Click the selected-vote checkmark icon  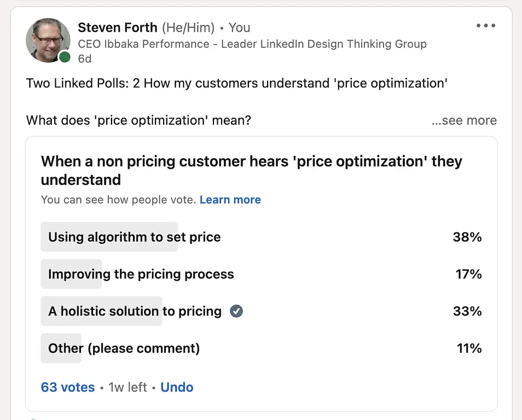236,311
